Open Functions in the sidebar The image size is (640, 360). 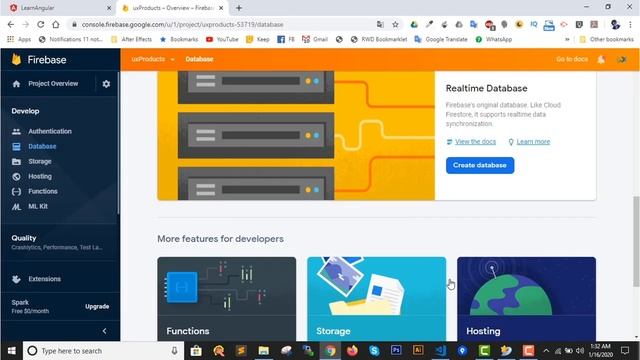[x=43, y=191]
